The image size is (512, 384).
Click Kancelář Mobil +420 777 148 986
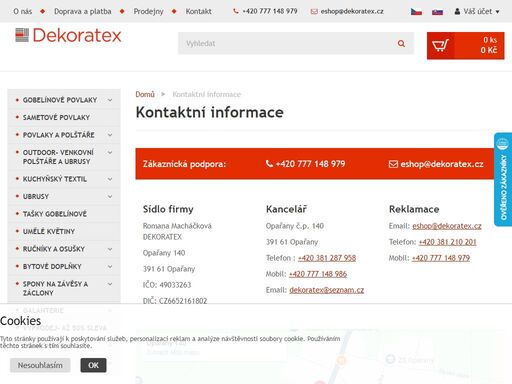(318, 274)
